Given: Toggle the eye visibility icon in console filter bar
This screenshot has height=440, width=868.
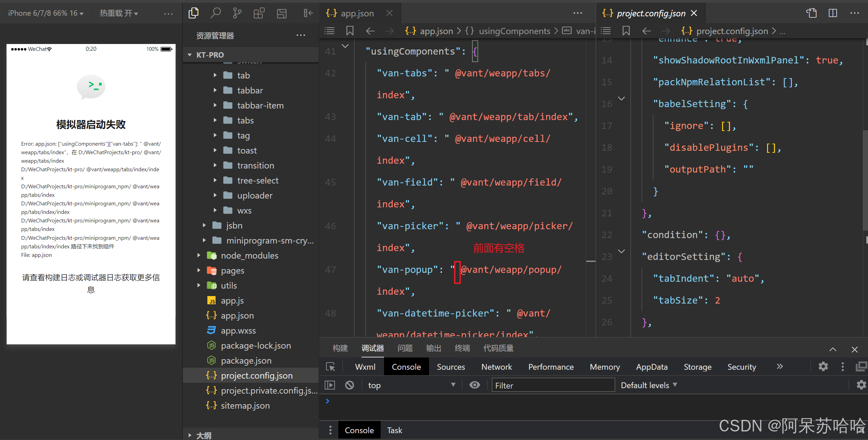Looking at the screenshot, I should (474, 385).
